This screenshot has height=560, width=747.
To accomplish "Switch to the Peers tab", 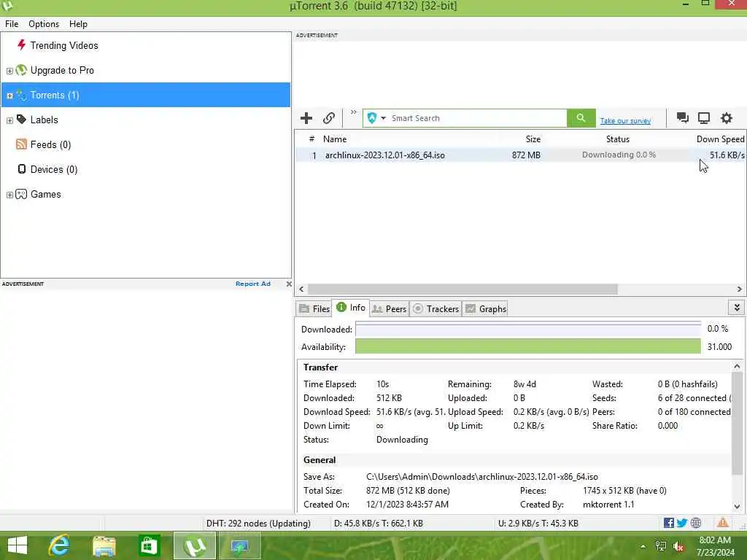I will [390, 308].
